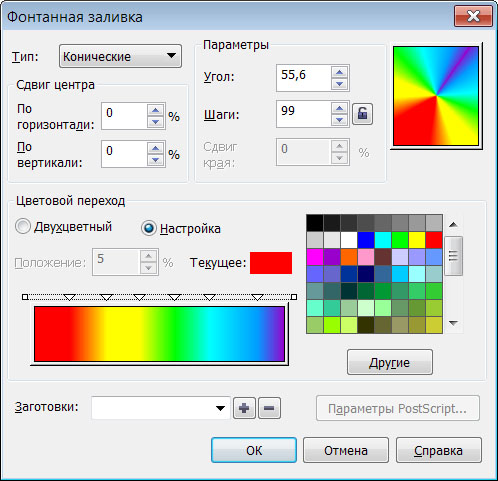Click the OK button
This screenshot has width=498, height=481.
coord(254,450)
